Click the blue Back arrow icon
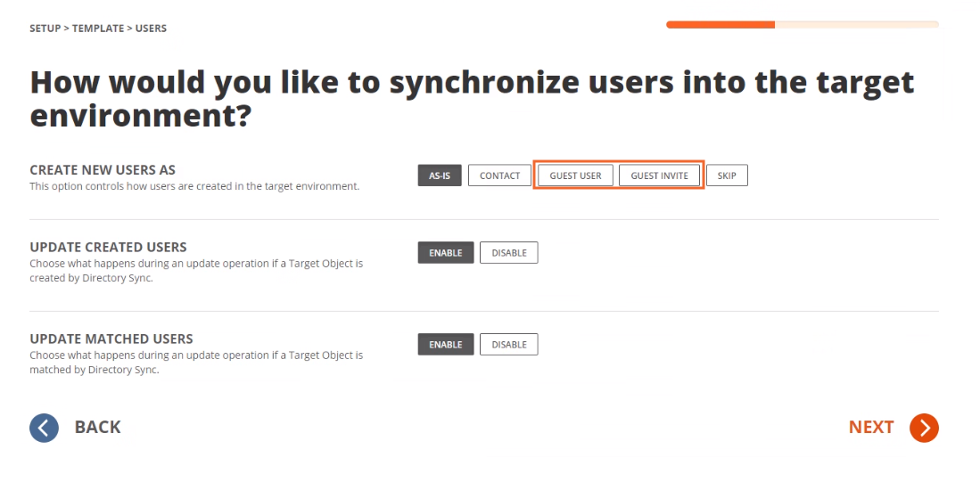This screenshot has width=980, height=482. tap(44, 428)
